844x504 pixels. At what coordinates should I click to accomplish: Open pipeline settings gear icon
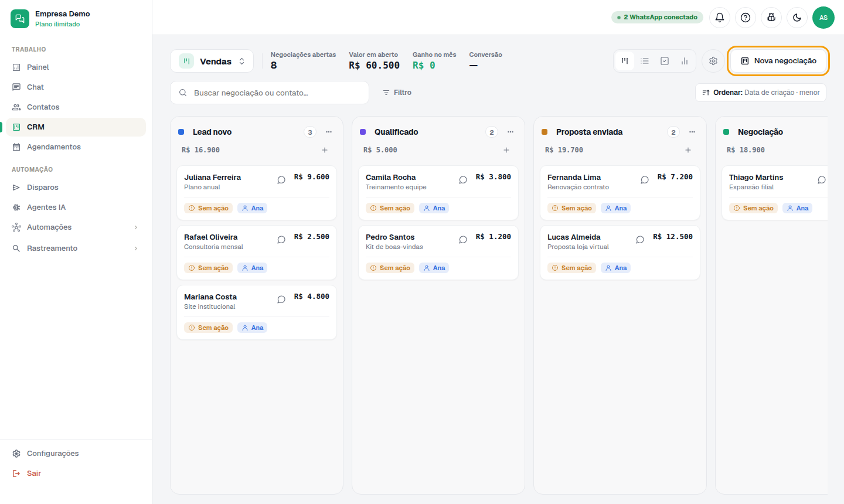(713, 61)
